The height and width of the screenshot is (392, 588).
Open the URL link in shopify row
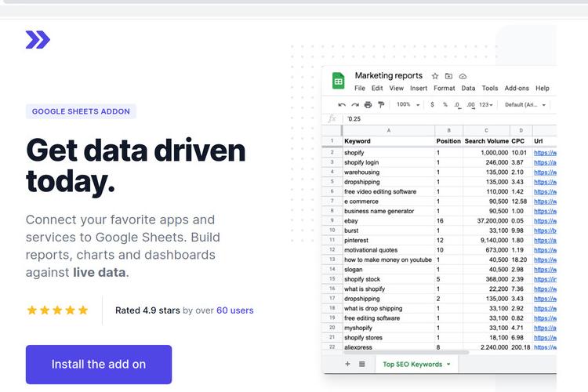(545, 153)
